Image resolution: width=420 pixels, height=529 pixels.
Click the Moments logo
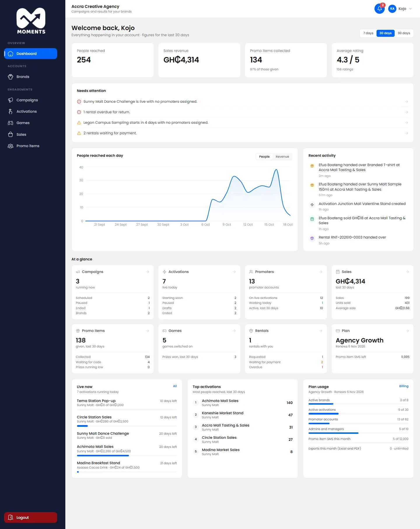pos(31,21)
